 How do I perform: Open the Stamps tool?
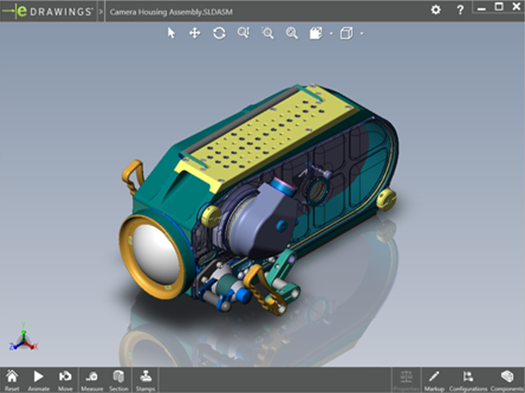pyautogui.click(x=145, y=380)
